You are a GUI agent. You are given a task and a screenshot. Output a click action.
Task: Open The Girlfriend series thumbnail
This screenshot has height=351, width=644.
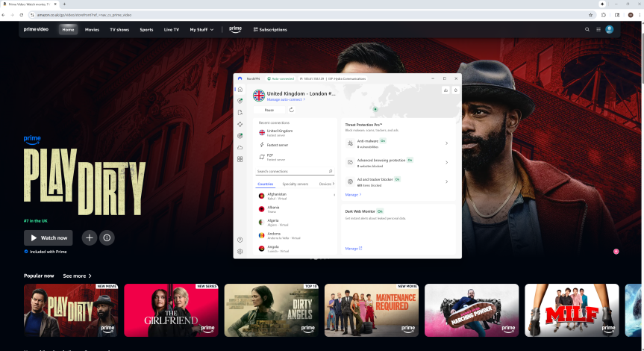(x=172, y=311)
